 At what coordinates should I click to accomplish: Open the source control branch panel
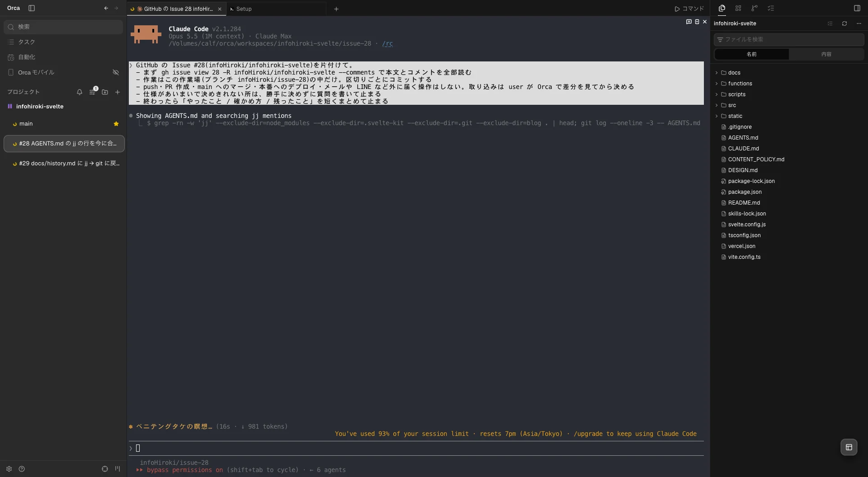[755, 8]
